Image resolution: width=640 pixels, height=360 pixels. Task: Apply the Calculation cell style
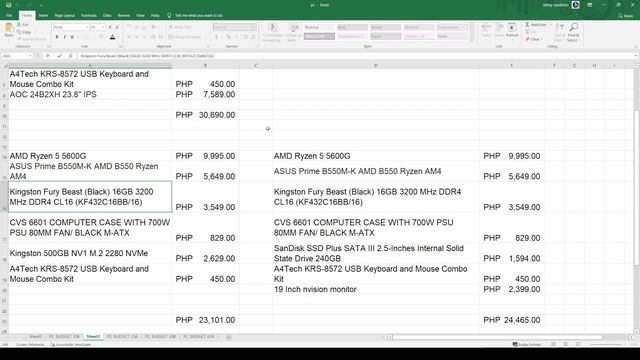coord(452,27)
